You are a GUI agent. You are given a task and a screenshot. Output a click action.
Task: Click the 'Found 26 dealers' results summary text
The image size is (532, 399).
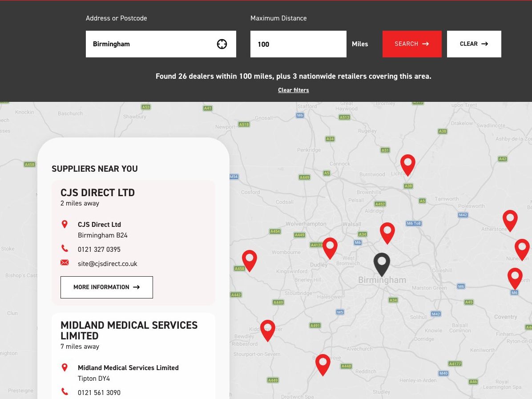[x=294, y=77]
